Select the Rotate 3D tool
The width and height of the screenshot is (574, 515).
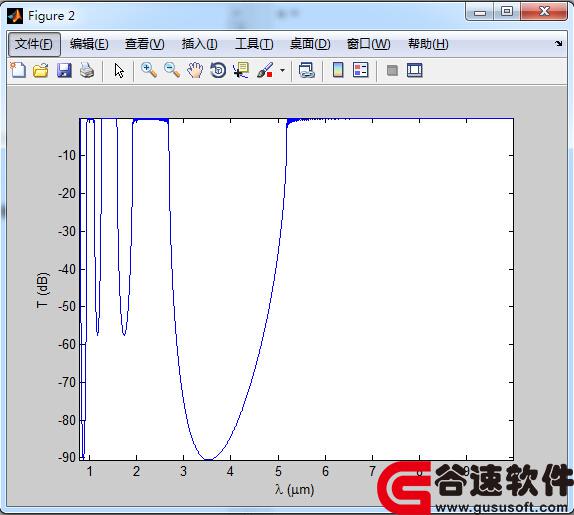pos(218,70)
